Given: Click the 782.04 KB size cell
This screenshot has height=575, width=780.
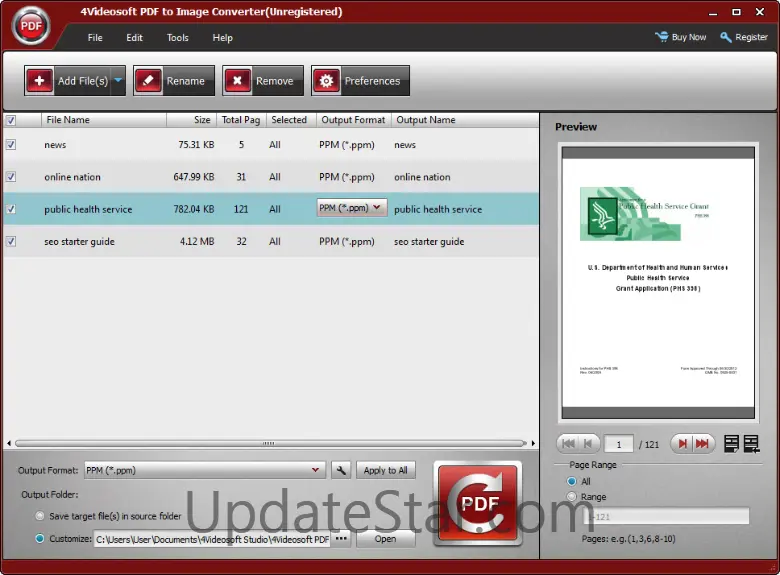Looking at the screenshot, I should (x=194, y=209).
